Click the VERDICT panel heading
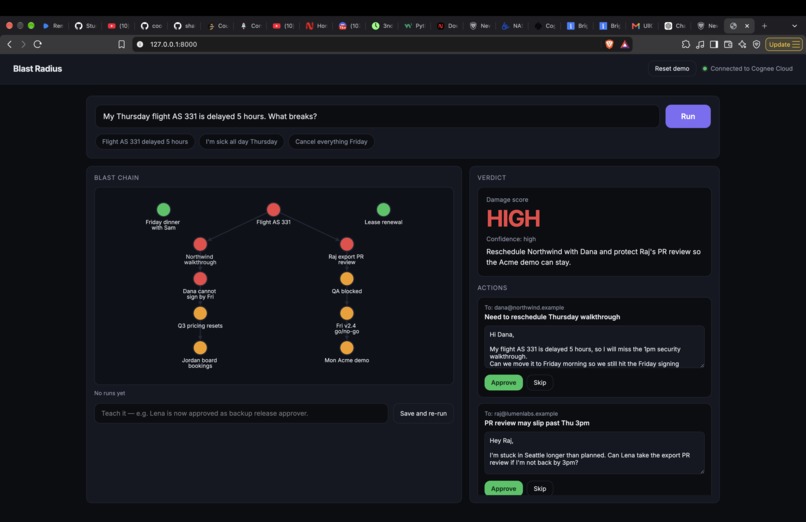 click(491, 178)
